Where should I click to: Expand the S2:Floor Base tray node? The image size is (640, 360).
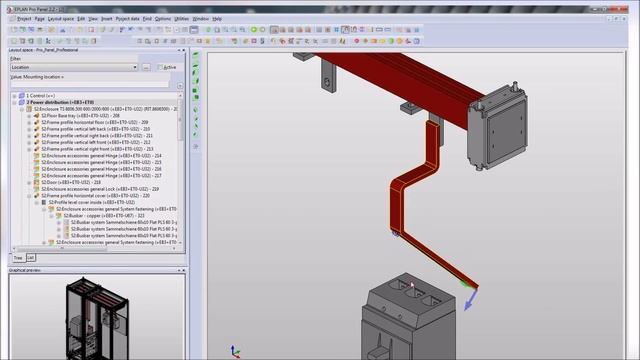point(29,116)
